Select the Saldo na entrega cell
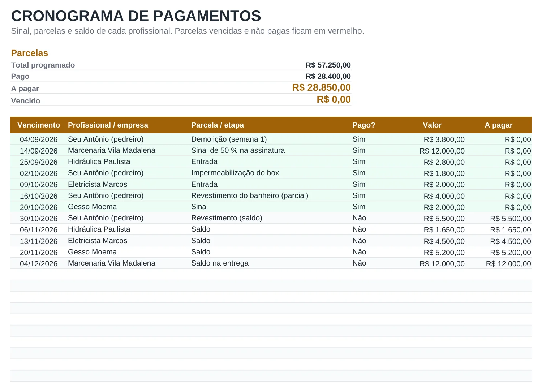 pyautogui.click(x=220, y=263)
